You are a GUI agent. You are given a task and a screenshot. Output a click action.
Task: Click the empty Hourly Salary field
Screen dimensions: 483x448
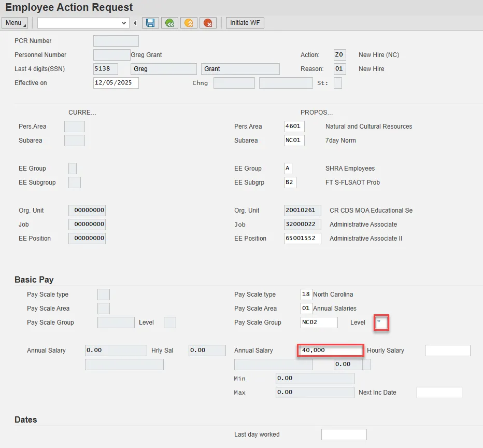click(x=447, y=351)
